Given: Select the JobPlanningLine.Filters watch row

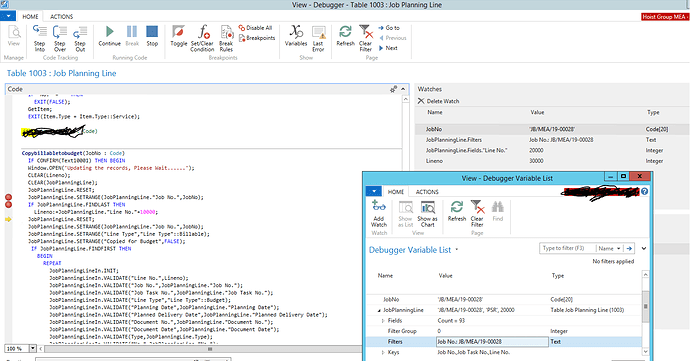Looking at the screenshot, I should (x=552, y=140).
